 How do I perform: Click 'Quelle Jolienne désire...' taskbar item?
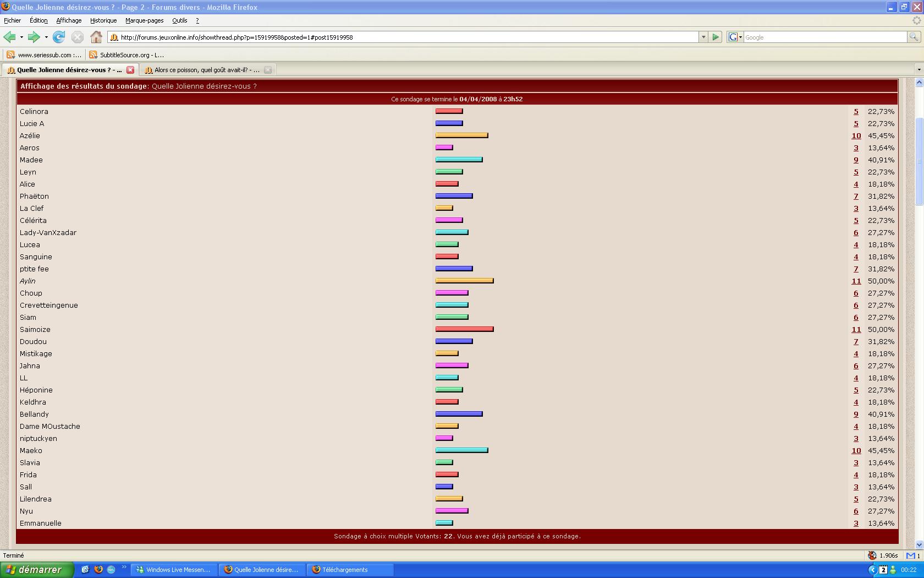click(x=262, y=570)
